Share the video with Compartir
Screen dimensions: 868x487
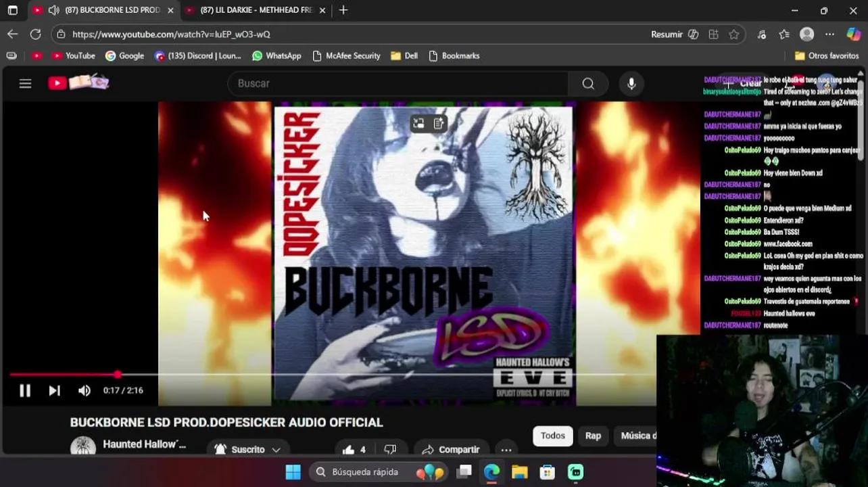(x=450, y=449)
